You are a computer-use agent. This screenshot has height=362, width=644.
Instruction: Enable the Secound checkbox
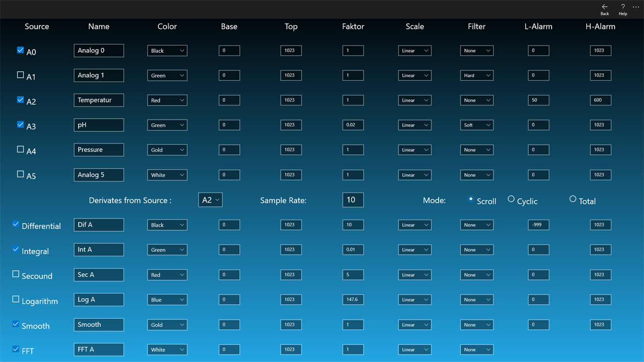(x=16, y=274)
